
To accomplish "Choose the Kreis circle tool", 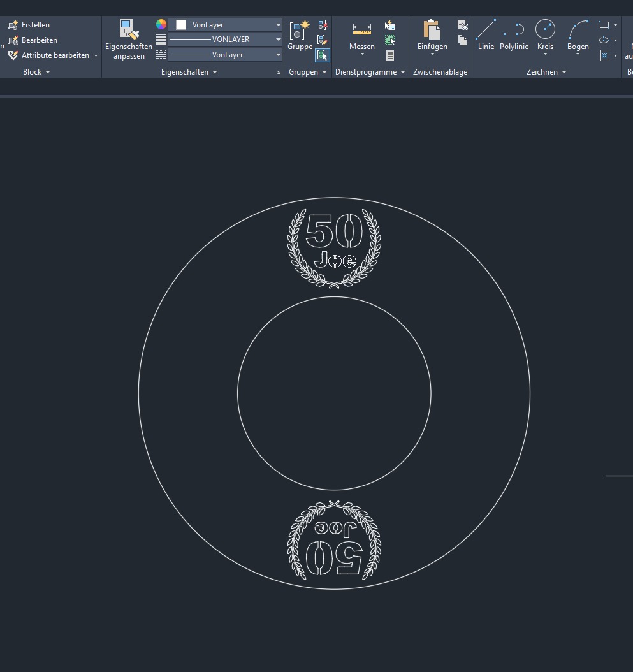I will click(x=545, y=35).
